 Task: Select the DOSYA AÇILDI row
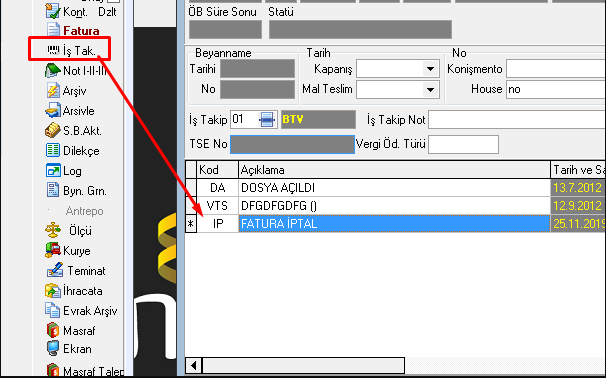(x=394, y=188)
